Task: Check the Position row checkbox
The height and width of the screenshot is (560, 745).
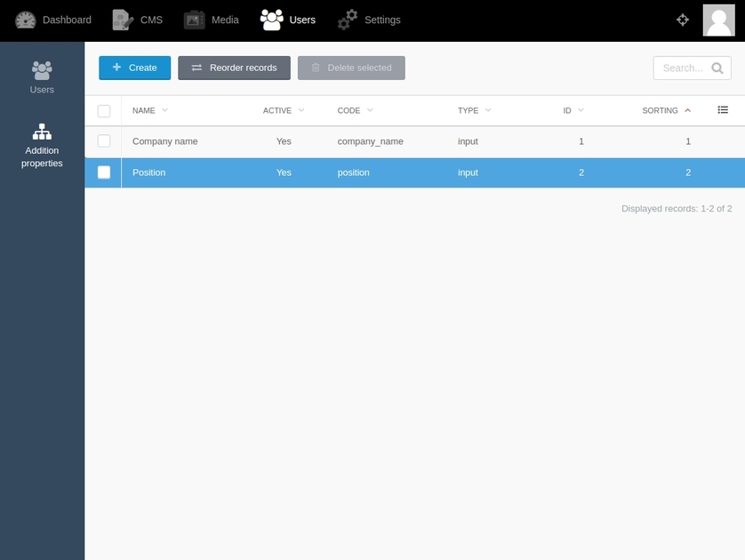Action: [104, 172]
